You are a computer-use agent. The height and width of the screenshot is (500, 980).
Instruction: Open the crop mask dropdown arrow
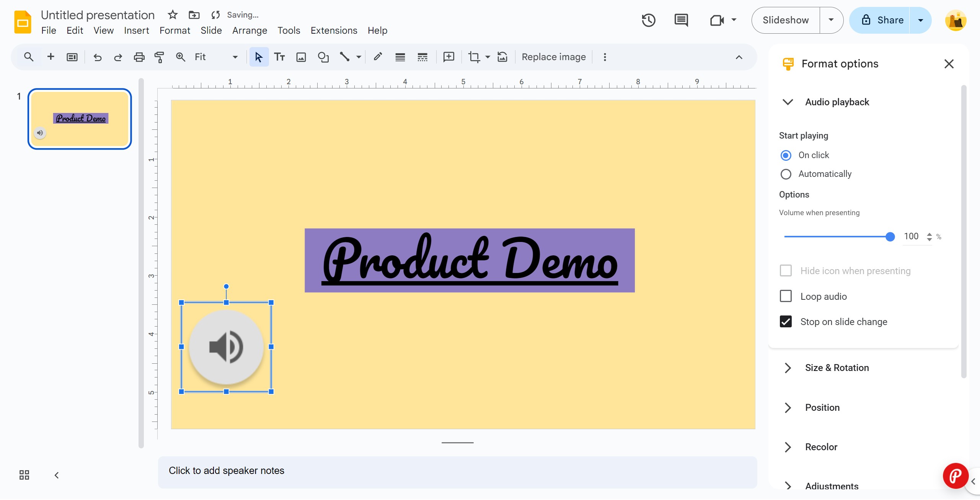point(488,57)
